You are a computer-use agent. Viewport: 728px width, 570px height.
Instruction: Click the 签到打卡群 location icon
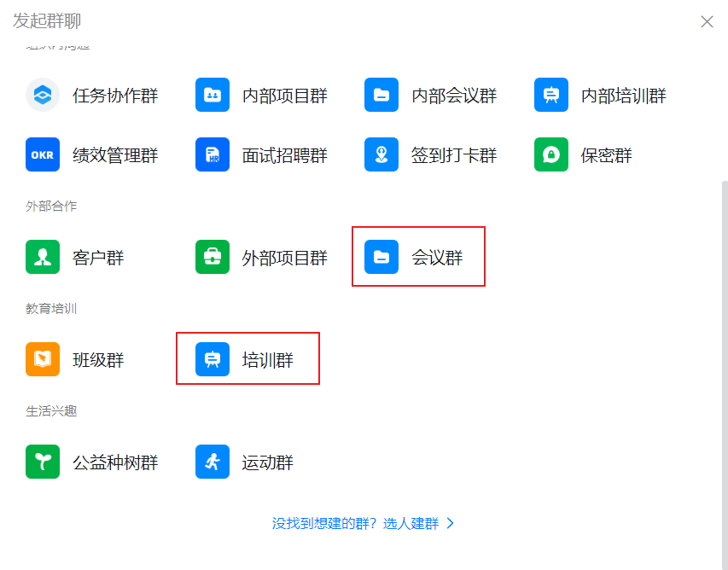click(x=381, y=154)
